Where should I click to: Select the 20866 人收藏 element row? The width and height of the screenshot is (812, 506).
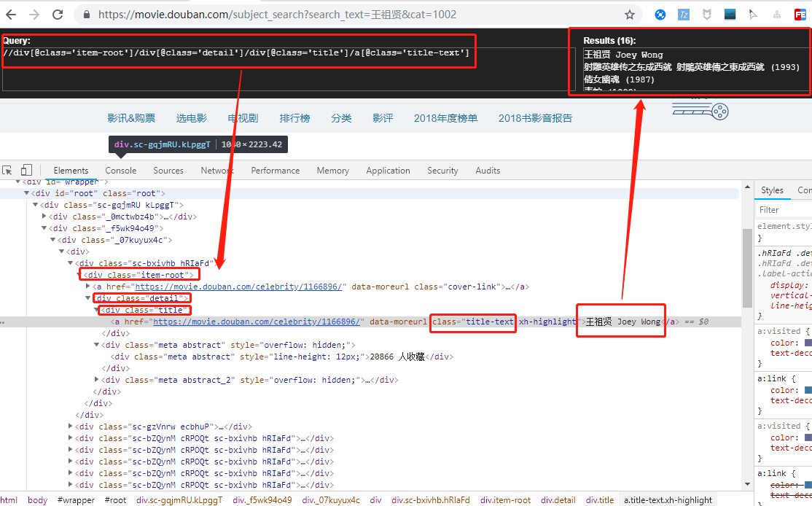(x=281, y=357)
